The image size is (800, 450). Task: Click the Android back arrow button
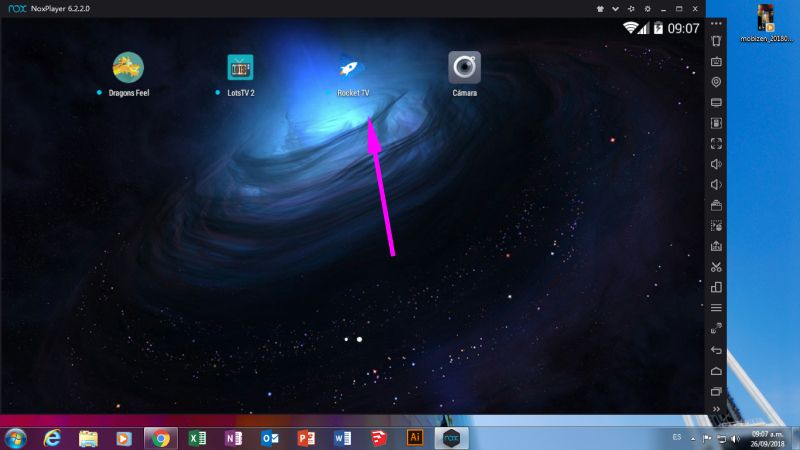coord(716,350)
